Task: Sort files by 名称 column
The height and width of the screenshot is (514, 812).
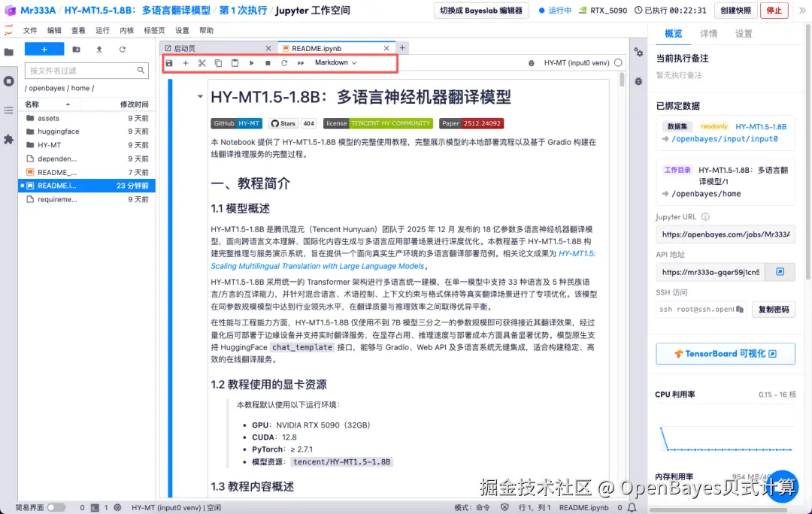Action: pos(32,104)
